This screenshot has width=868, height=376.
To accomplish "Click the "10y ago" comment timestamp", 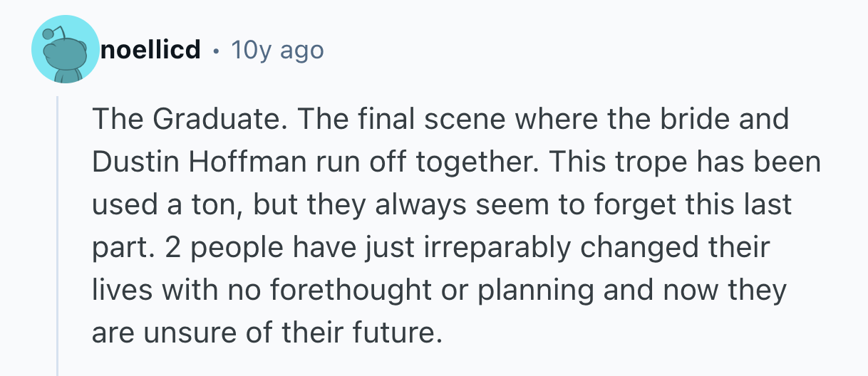I will (277, 51).
